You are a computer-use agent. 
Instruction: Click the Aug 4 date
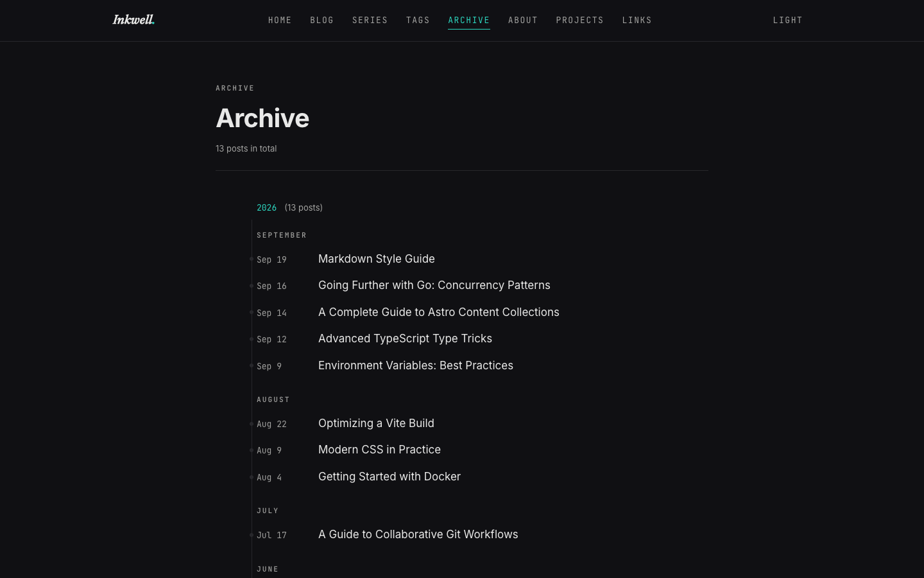269,477
